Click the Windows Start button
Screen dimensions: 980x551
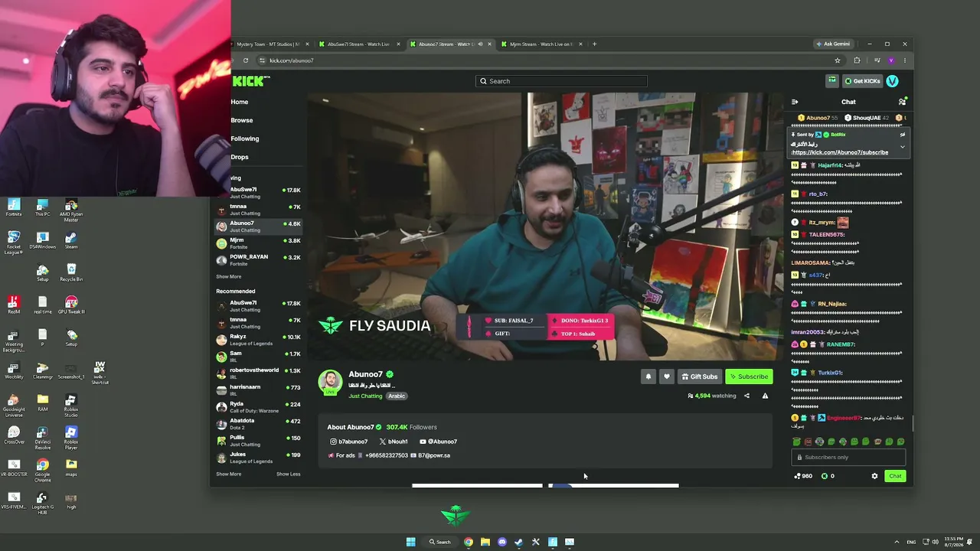coord(411,542)
